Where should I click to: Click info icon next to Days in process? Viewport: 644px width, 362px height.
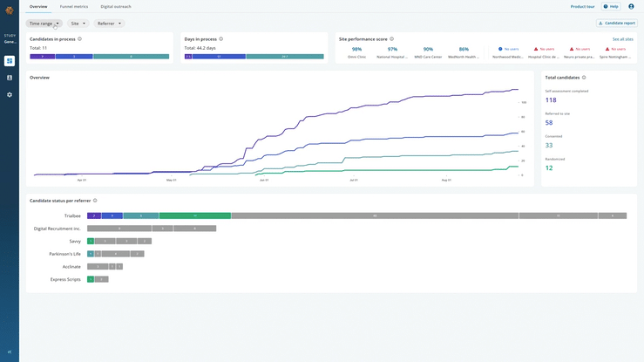point(221,39)
